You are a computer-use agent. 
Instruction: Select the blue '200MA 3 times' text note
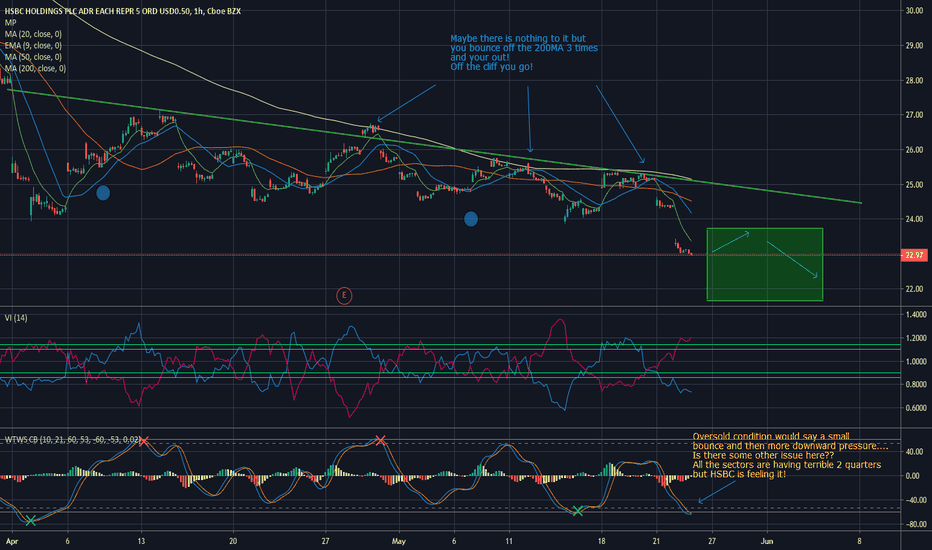pyautogui.click(x=524, y=53)
